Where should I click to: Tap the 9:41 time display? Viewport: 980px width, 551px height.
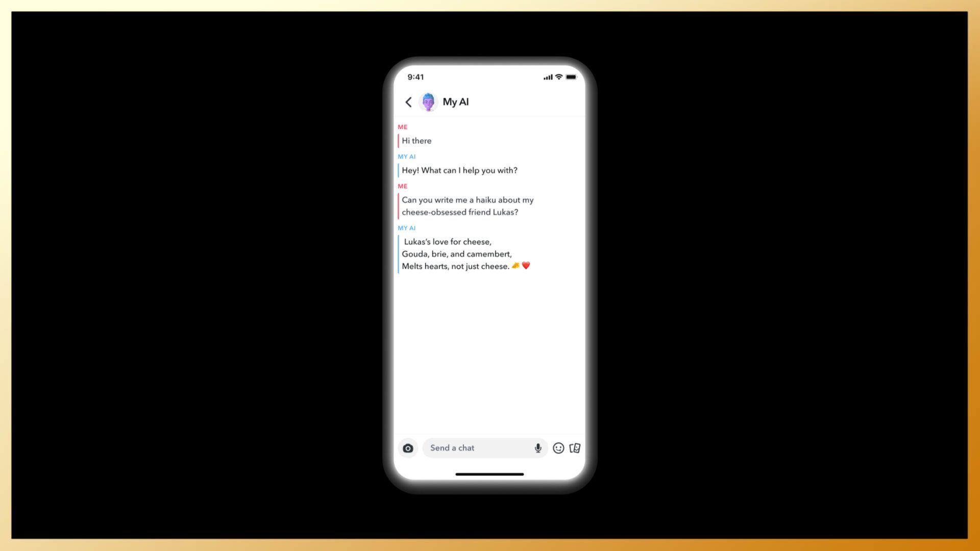point(415,77)
